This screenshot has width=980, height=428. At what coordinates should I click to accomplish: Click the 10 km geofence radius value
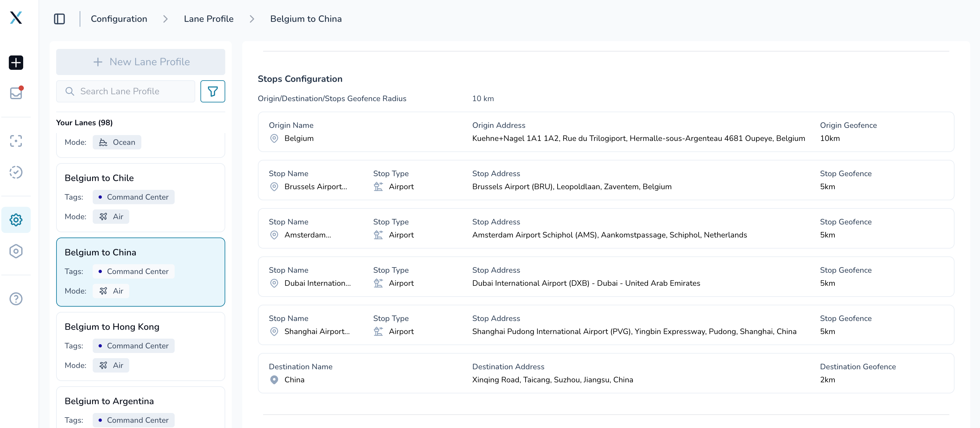(483, 99)
